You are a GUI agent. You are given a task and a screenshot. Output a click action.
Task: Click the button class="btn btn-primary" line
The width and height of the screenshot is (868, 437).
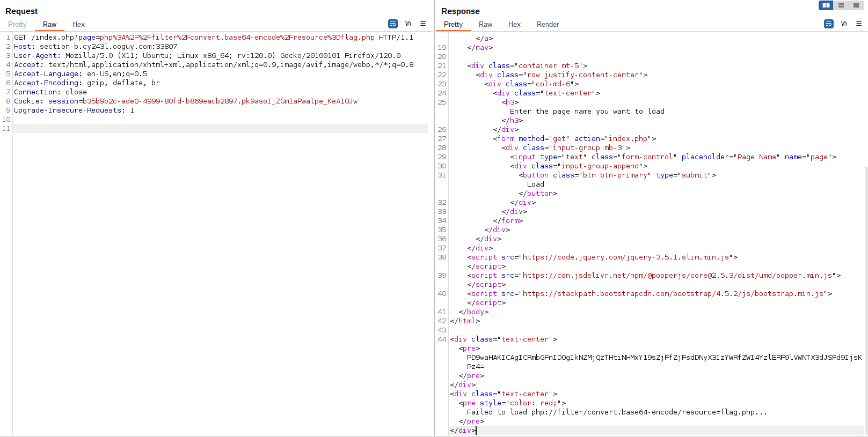(x=617, y=175)
